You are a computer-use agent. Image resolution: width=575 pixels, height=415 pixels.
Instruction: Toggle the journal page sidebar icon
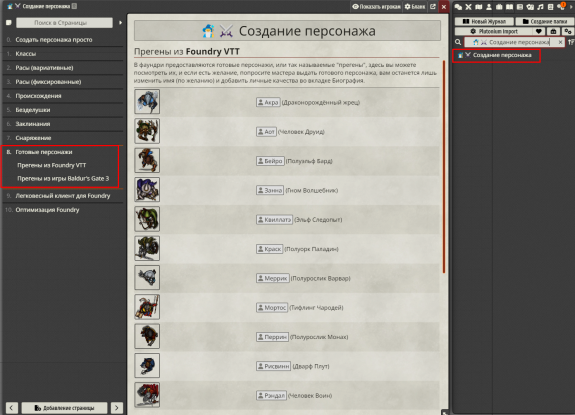click(9, 23)
